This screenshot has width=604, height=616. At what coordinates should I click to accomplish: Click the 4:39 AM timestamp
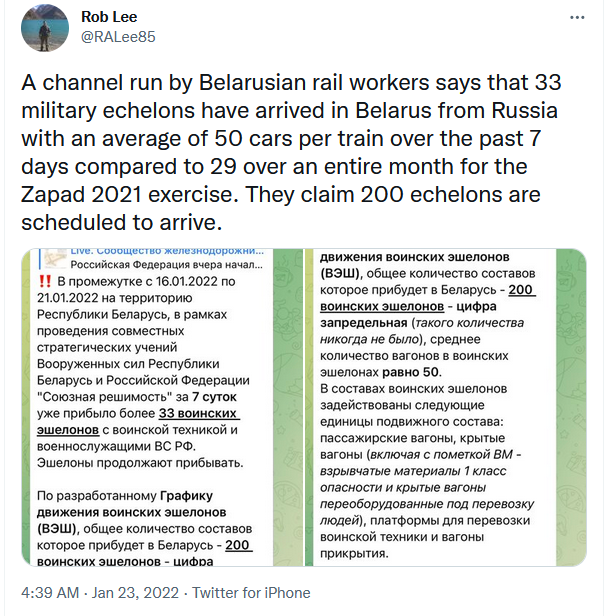tap(51, 592)
